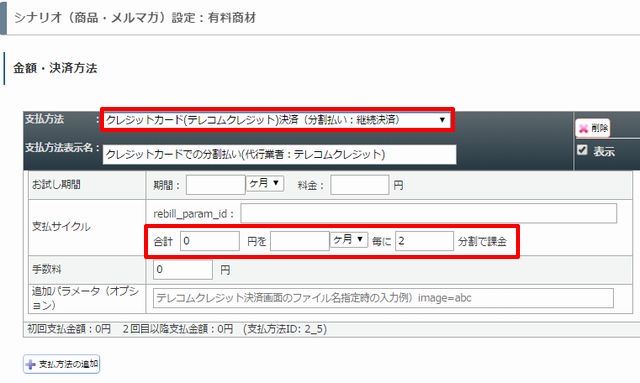Click the 削除 button
The width and height of the screenshot is (640, 383).
tap(593, 128)
